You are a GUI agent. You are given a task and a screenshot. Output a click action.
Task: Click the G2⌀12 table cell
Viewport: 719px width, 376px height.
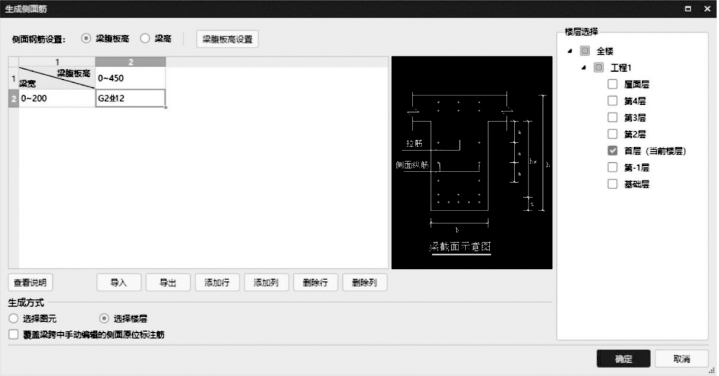coord(130,98)
